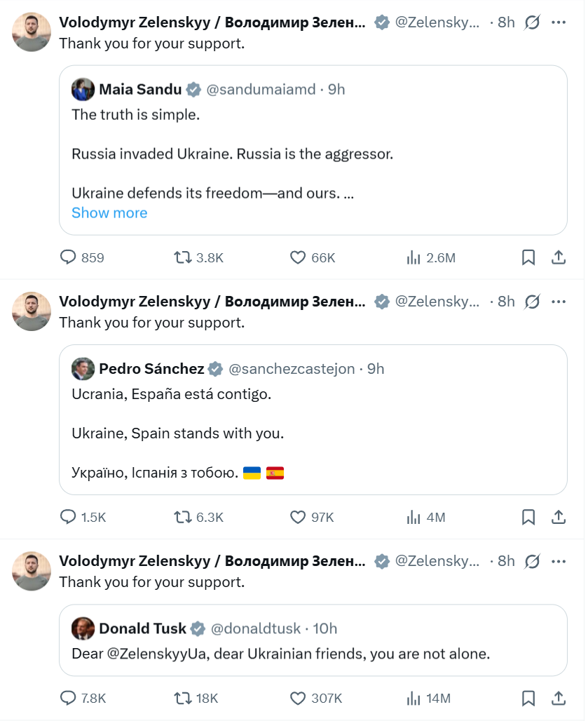
Task: Open more options menu on first post
Action: [559, 22]
